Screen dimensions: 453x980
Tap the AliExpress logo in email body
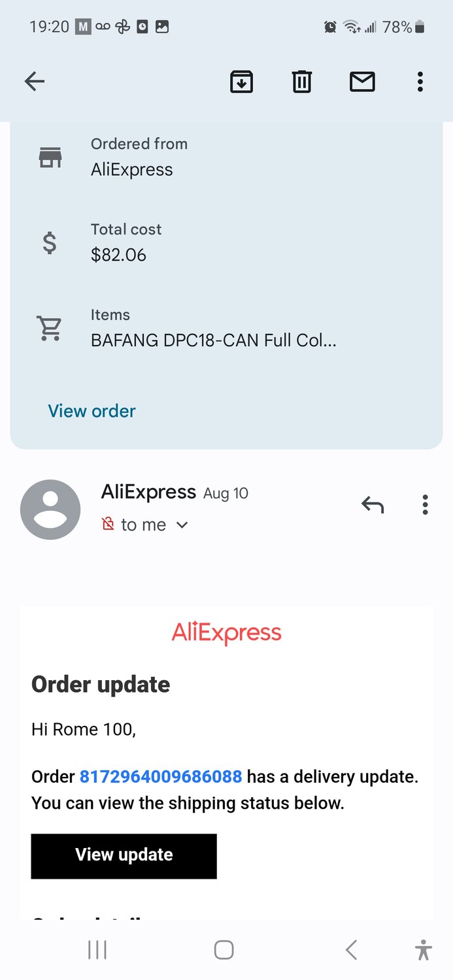[226, 632]
